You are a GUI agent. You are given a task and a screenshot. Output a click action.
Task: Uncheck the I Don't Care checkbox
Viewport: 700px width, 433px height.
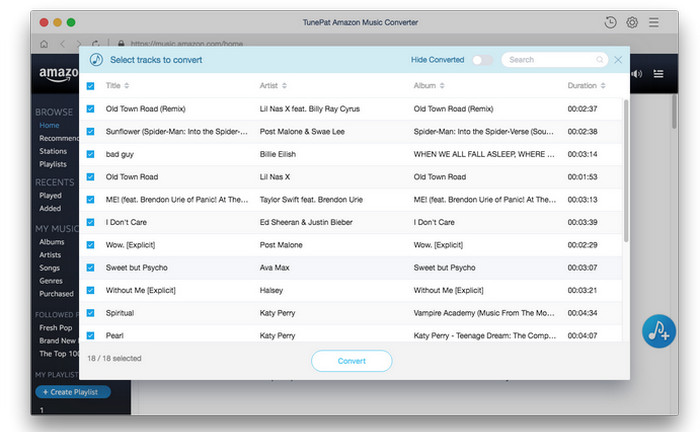pos(91,222)
